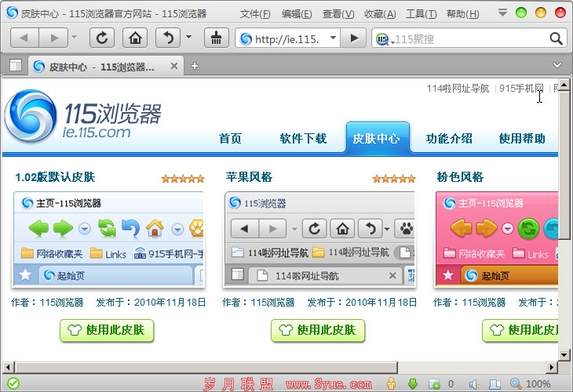The image size is (573, 392).
Task: Open a new tab with the plus button
Action: 195,66
